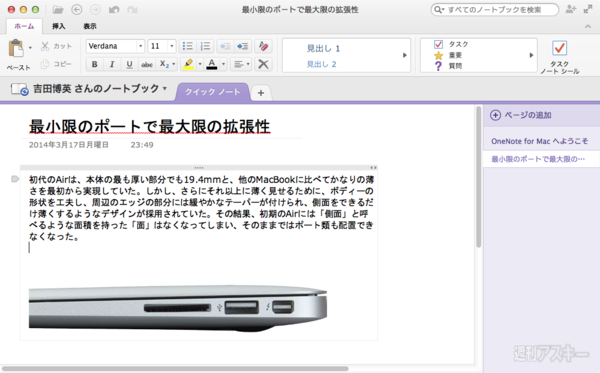Go forward with the right arrow icon

(x=95, y=10)
